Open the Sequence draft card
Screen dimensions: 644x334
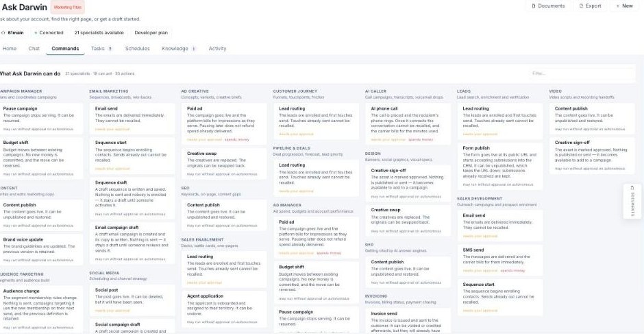click(x=132, y=198)
